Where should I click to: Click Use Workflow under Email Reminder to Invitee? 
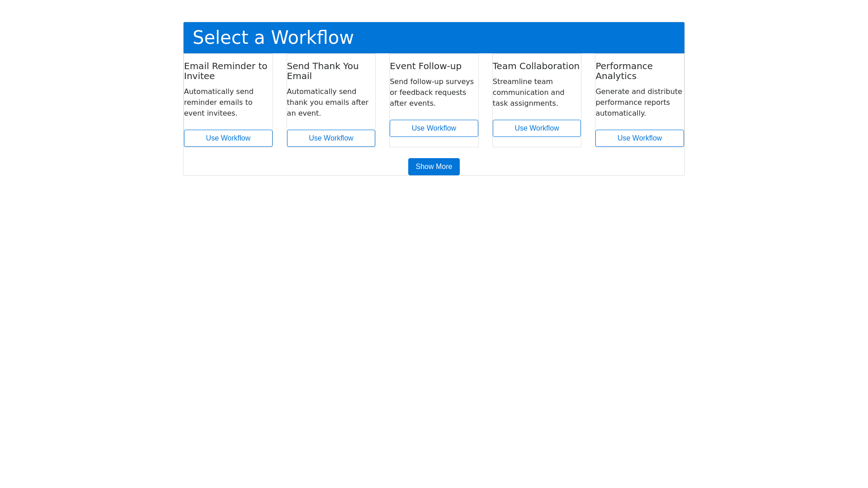coord(228,138)
